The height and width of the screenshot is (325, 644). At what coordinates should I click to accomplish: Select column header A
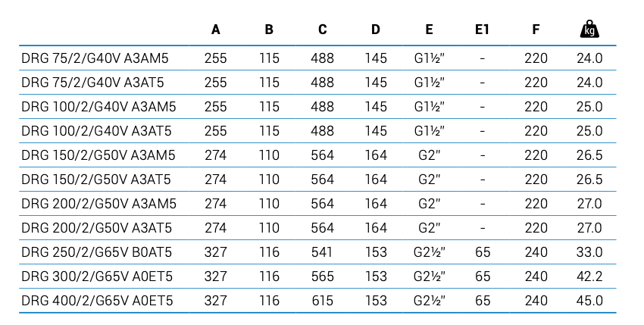coord(216,30)
